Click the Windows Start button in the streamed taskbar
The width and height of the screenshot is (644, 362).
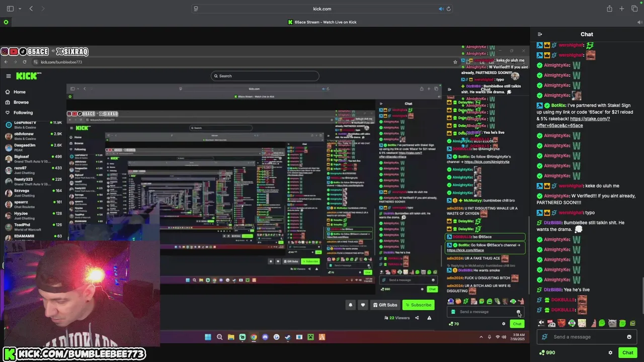point(208,337)
